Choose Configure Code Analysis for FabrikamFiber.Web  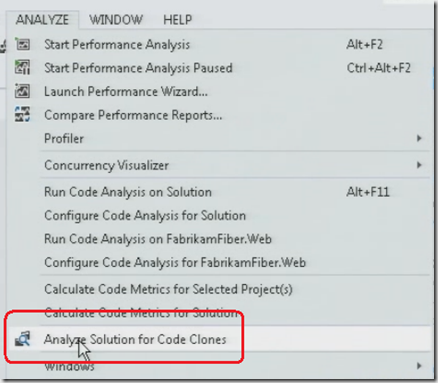click(x=175, y=263)
